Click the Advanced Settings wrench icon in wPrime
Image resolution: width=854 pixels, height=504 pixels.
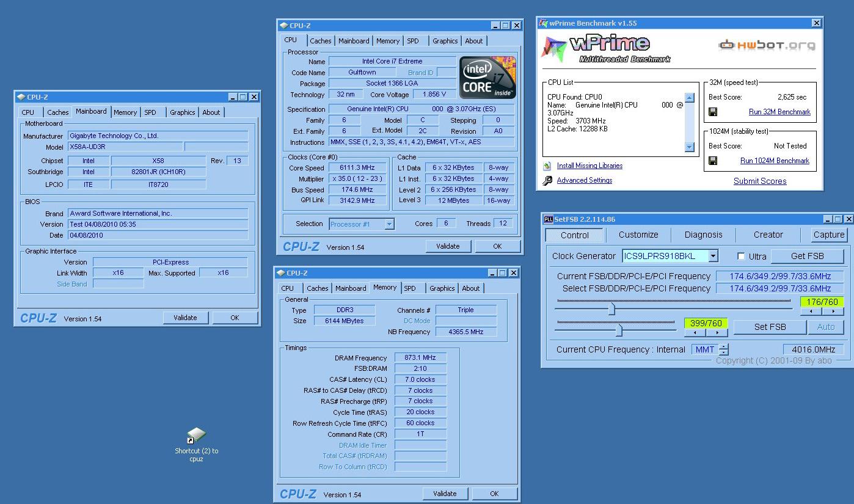[x=547, y=181]
